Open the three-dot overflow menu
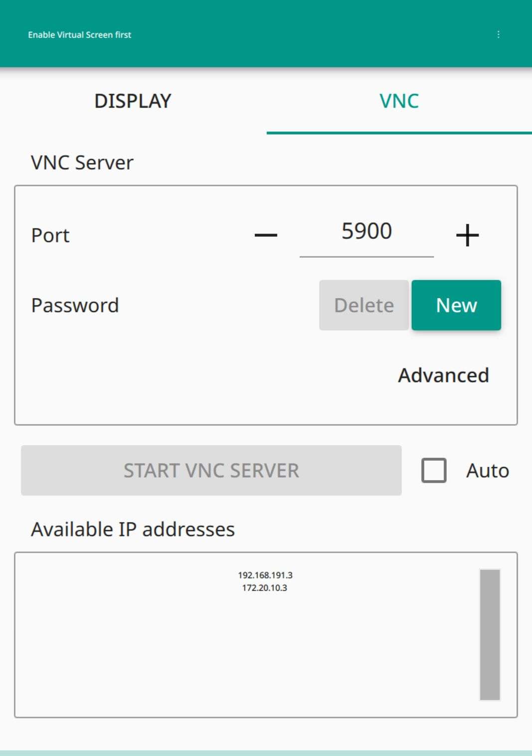 click(498, 34)
